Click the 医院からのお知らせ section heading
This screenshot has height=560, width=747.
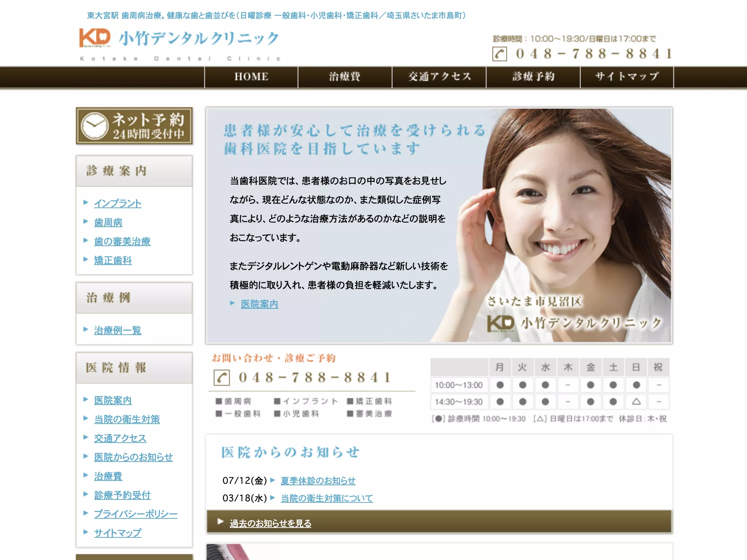(x=290, y=452)
